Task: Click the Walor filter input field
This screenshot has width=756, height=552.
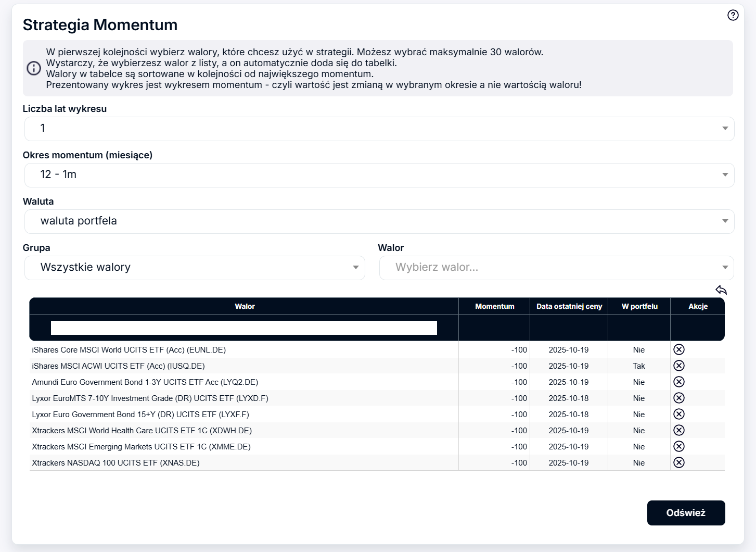Action: (x=244, y=328)
